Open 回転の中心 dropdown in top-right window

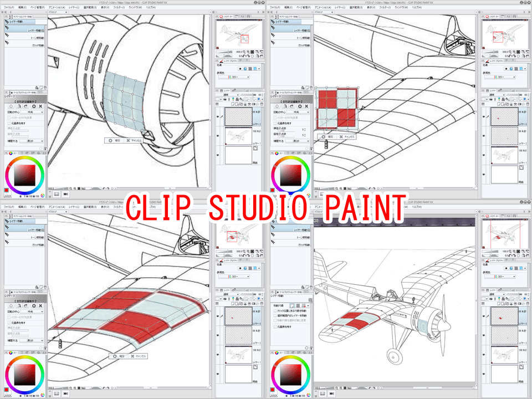click(298, 112)
